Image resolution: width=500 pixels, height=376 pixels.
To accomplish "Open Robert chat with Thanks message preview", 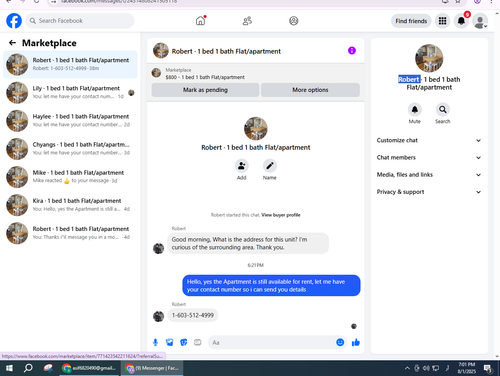I will (x=70, y=233).
